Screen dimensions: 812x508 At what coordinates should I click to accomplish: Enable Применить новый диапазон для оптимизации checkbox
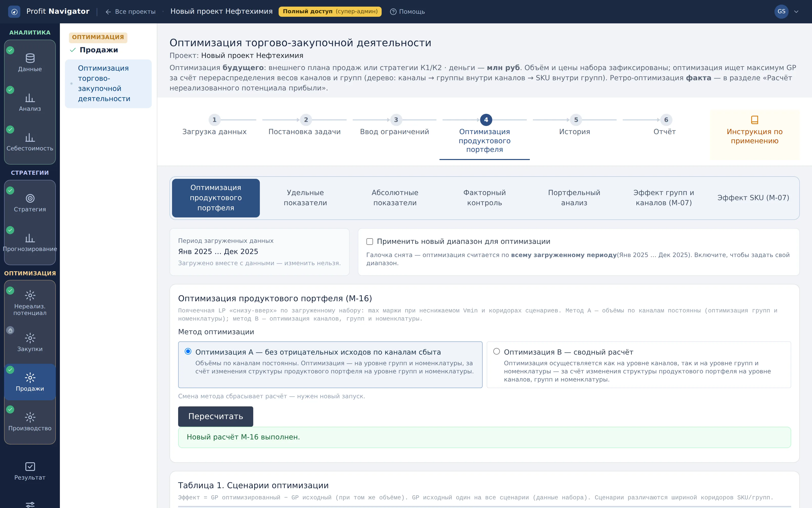point(370,242)
